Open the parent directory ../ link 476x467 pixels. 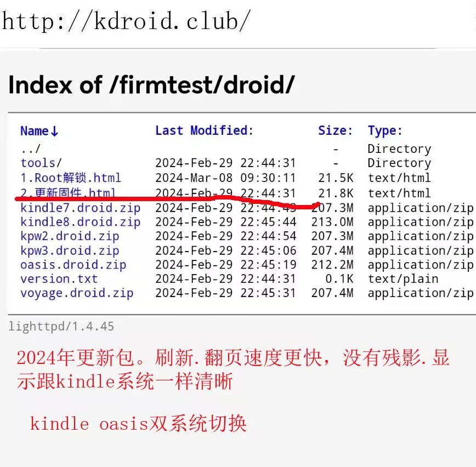click(x=30, y=149)
